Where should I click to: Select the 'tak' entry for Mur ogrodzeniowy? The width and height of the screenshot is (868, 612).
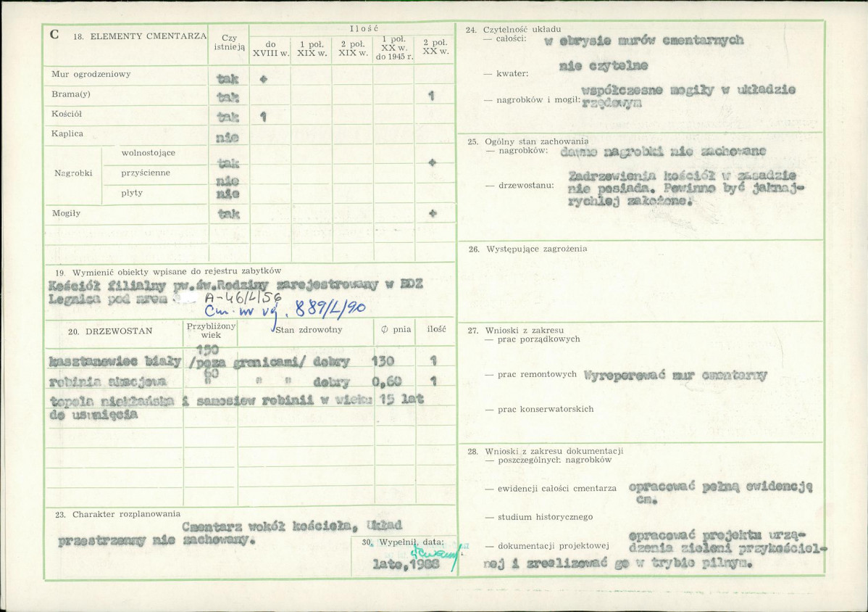pyautogui.click(x=228, y=78)
